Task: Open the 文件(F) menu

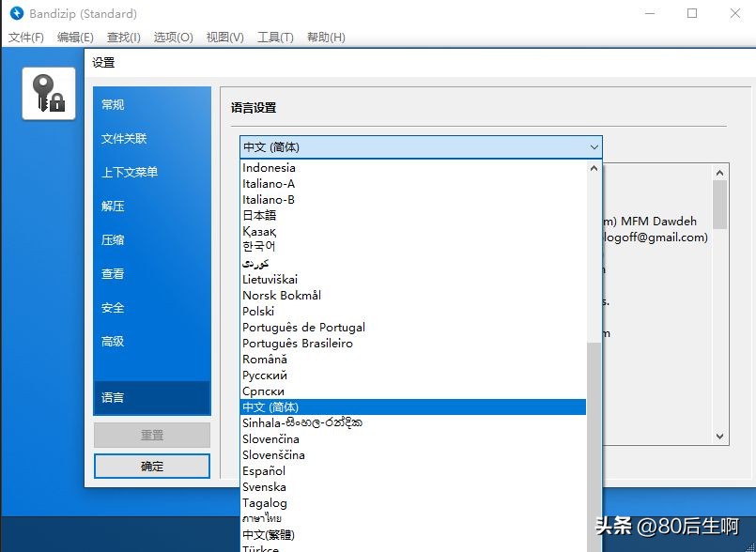Action: 25,37
